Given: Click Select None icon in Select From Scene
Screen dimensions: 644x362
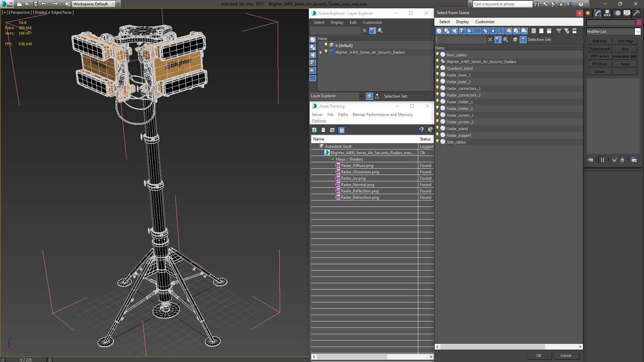Looking at the screenshot, I should click(541, 31).
